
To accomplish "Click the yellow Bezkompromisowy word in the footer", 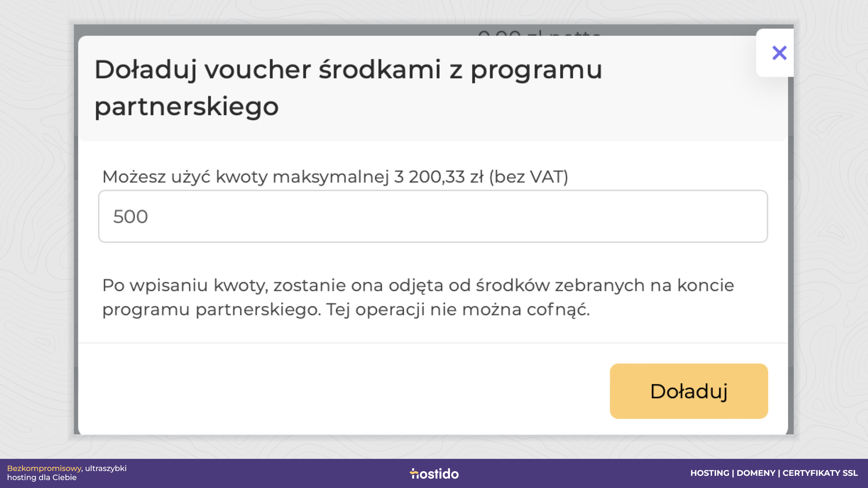I will [44, 469].
